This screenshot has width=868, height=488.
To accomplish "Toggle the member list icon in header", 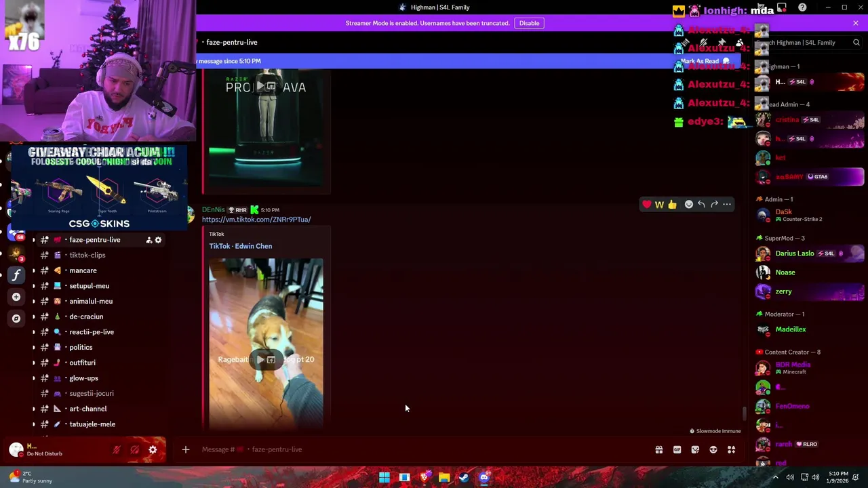I will (740, 42).
